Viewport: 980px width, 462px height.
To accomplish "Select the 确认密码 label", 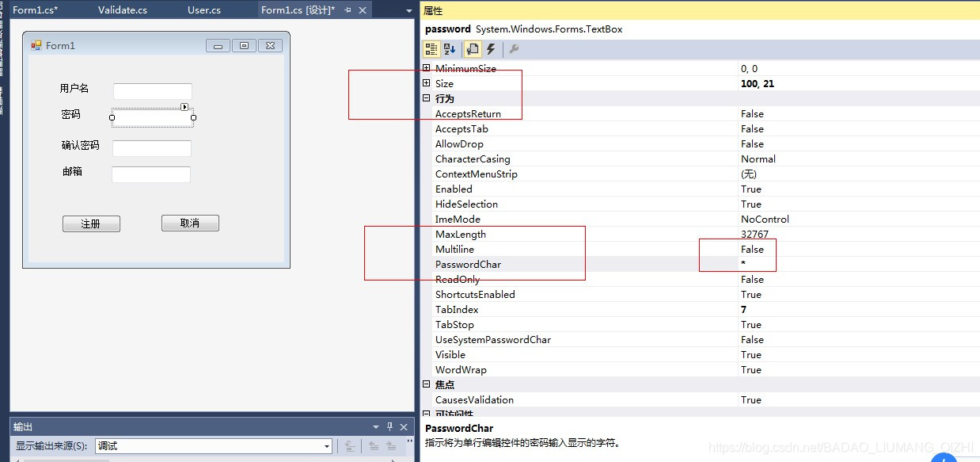I will [x=81, y=145].
